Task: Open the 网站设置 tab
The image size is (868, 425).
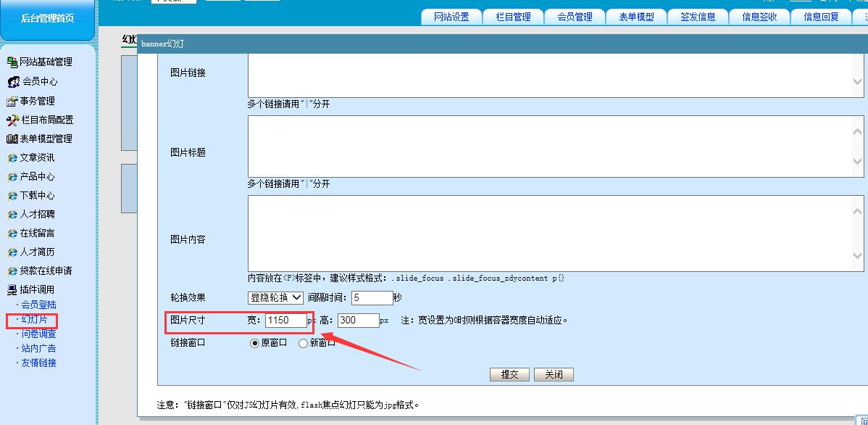Action: tap(451, 17)
